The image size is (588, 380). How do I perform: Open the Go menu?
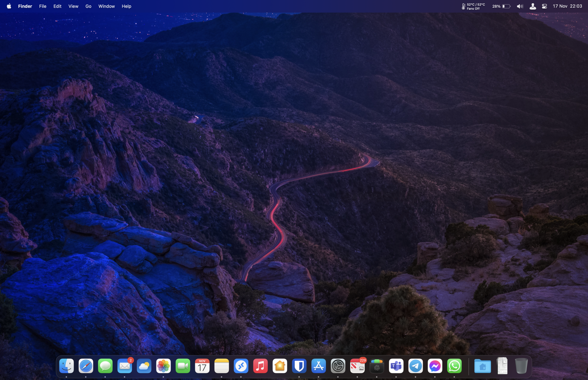(88, 6)
